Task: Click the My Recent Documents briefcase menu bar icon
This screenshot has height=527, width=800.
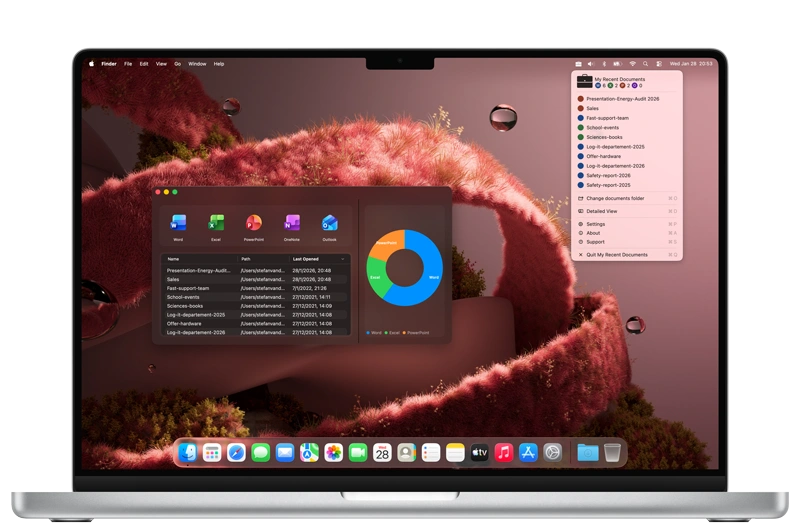Action: [576, 63]
